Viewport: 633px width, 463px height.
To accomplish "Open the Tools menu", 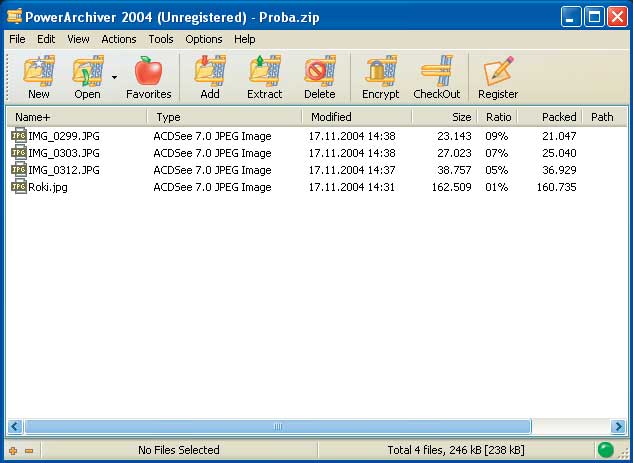I will [161, 39].
